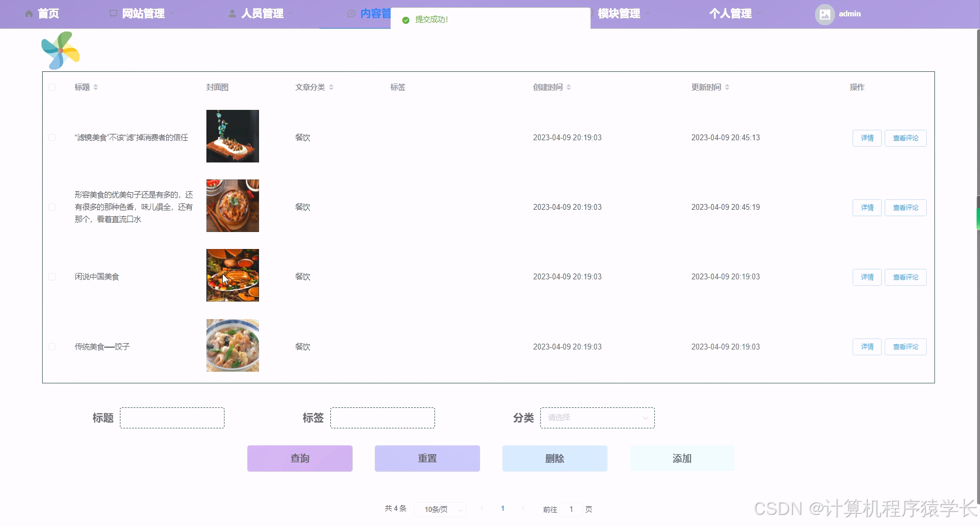980x526 pixels.
Task: Click update time 2023-04-09 20:45:19
Action: coord(726,207)
